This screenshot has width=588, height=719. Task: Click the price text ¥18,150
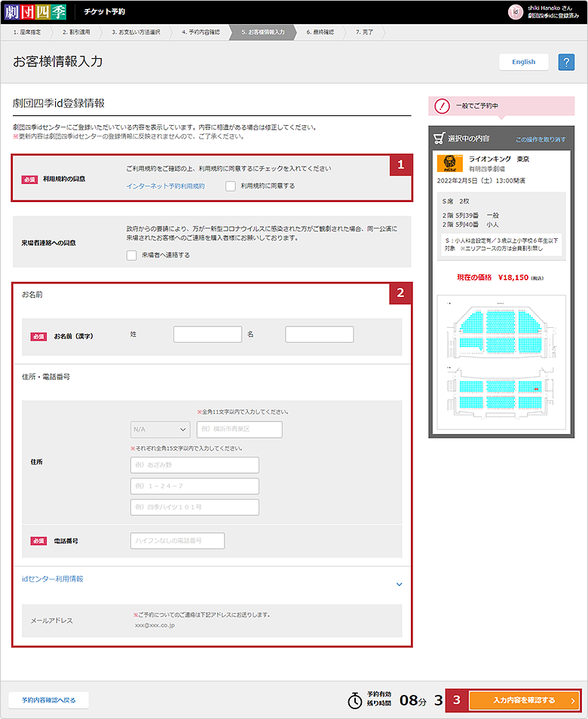click(x=513, y=277)
